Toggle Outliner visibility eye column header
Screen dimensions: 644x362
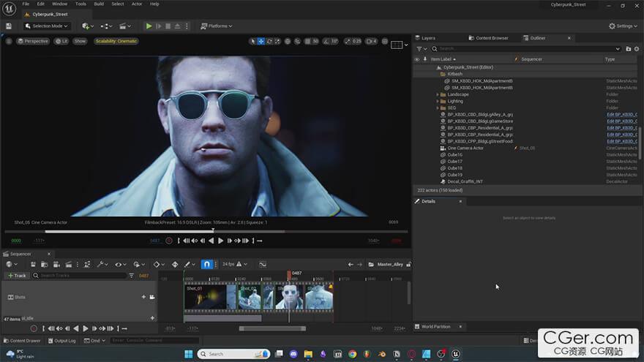tap(417, 59)
